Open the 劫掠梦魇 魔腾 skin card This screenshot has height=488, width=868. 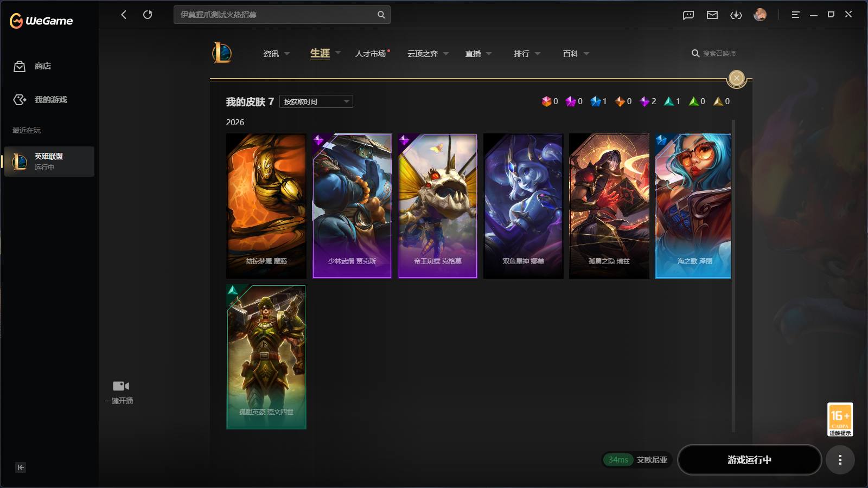pyautogui.click(x=266, y=206)
